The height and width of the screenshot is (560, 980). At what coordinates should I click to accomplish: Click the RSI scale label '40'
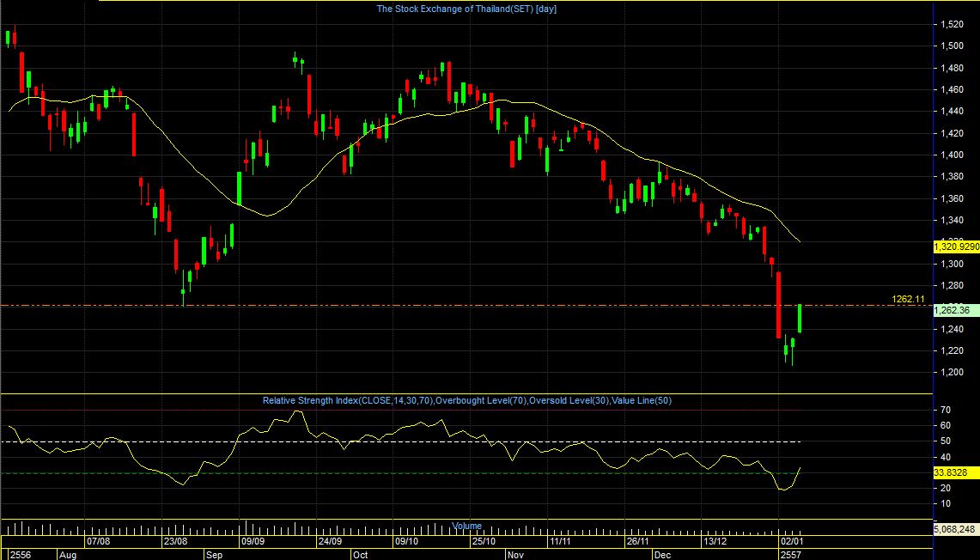click(946, 458)
